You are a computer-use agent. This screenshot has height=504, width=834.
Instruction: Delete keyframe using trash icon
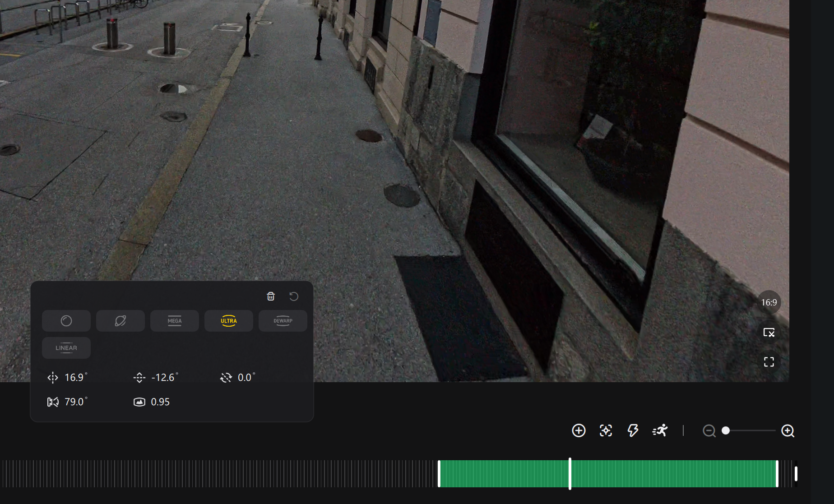271,296
